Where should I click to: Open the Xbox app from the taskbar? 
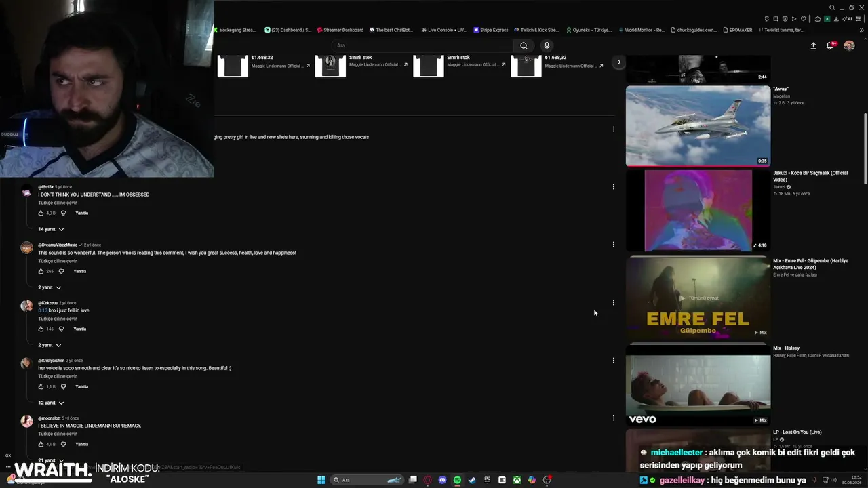click(x=517, y=480)
